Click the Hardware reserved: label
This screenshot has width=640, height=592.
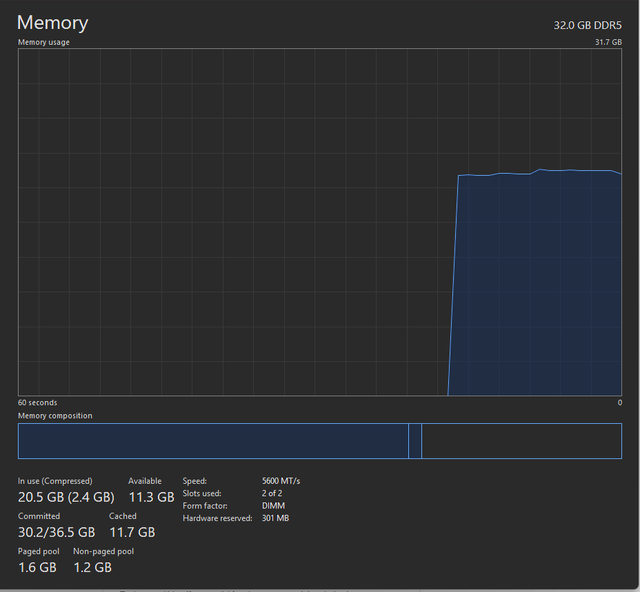point(218,518)
